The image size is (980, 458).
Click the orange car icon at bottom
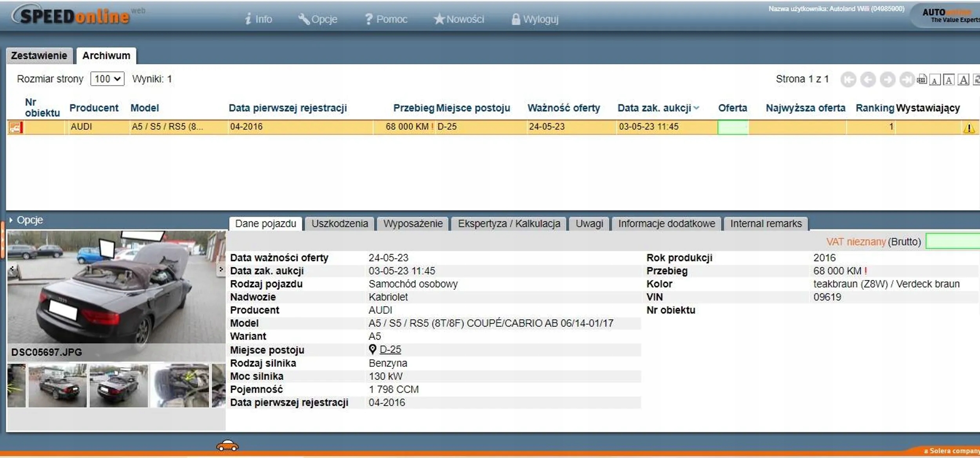click(x=227, y=445)
